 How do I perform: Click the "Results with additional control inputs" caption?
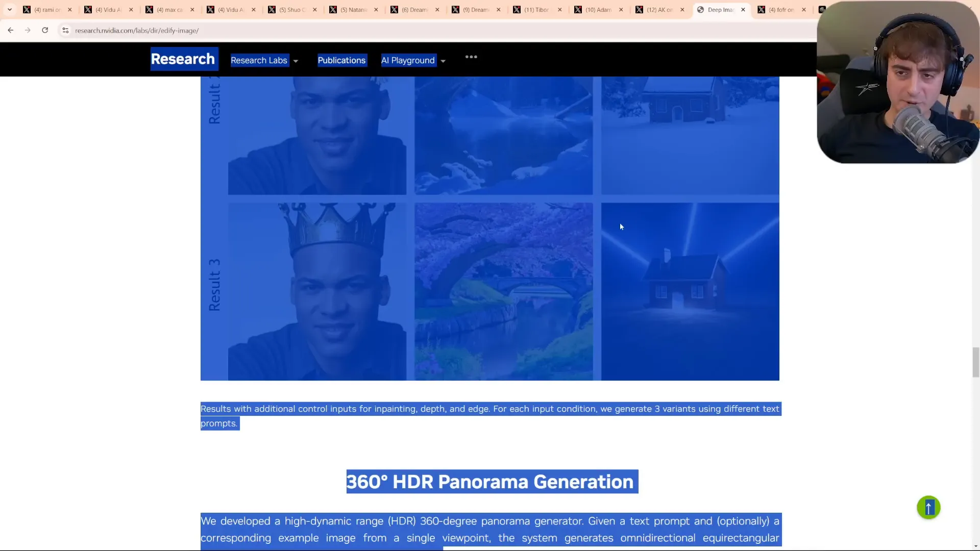click(490, 416)
